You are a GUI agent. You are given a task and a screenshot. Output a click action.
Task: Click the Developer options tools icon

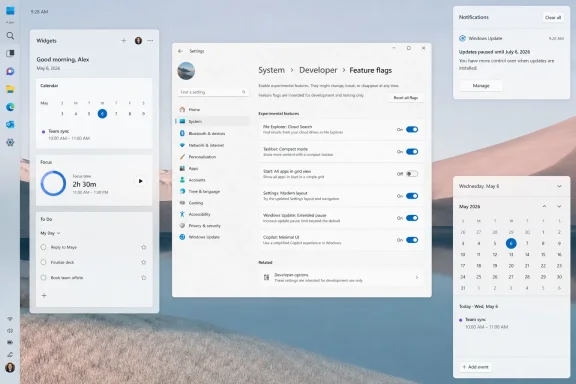pyautogui.click(x=266, y=277)
